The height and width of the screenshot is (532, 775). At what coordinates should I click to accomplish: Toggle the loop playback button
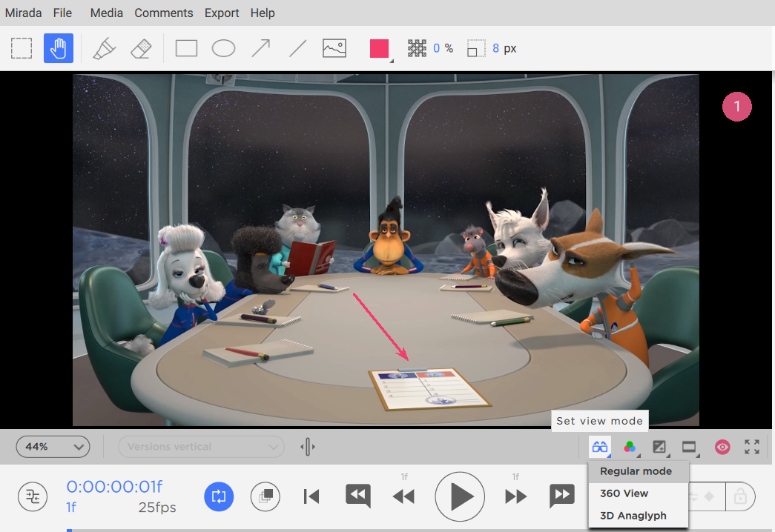click(219, 496)
